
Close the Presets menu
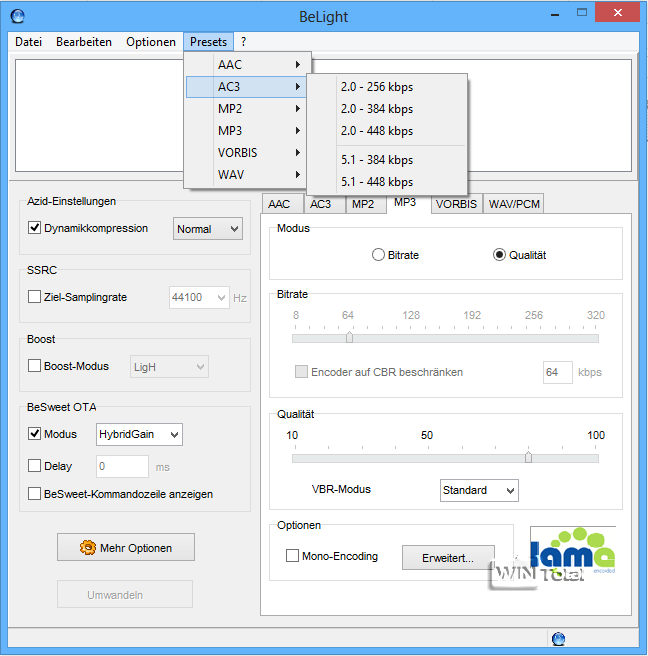(208, 42)
